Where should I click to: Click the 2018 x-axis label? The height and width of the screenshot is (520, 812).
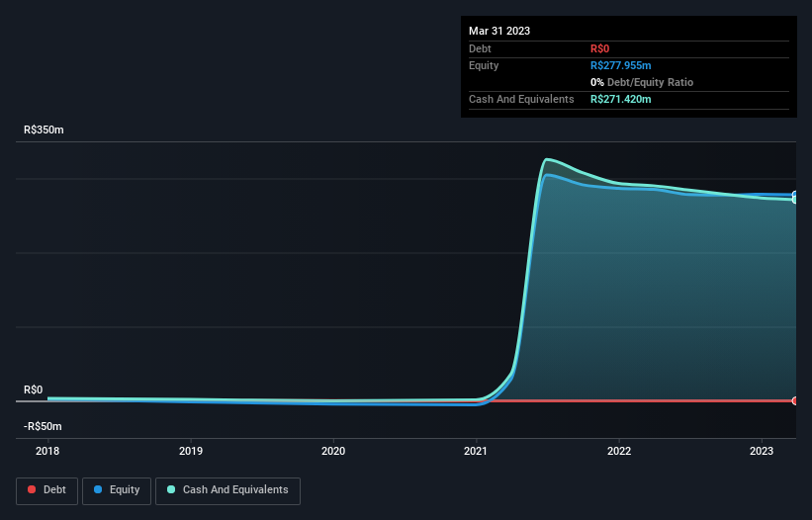click(47, 451)
